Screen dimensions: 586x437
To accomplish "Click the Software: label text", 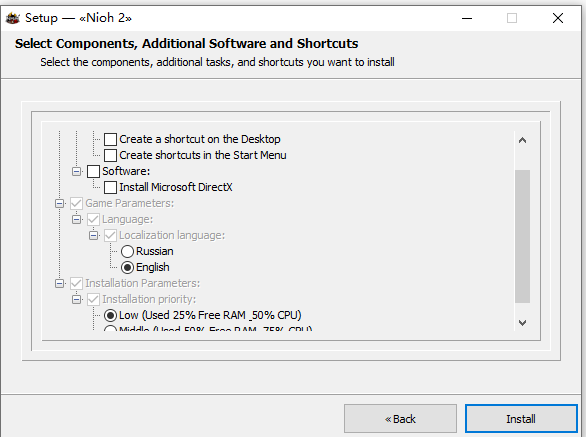I will pos(126,171).
